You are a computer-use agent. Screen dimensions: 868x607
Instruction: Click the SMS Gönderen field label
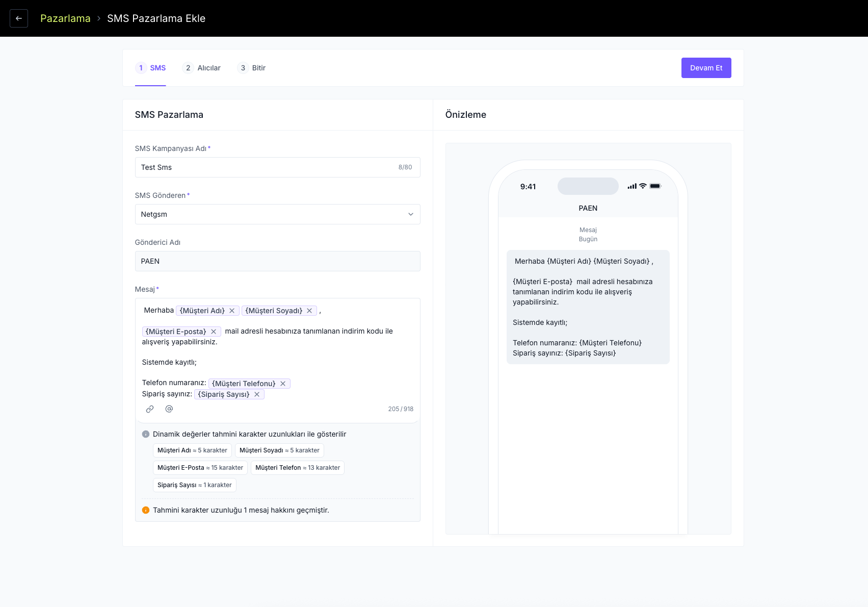click(x=160, y=195)
